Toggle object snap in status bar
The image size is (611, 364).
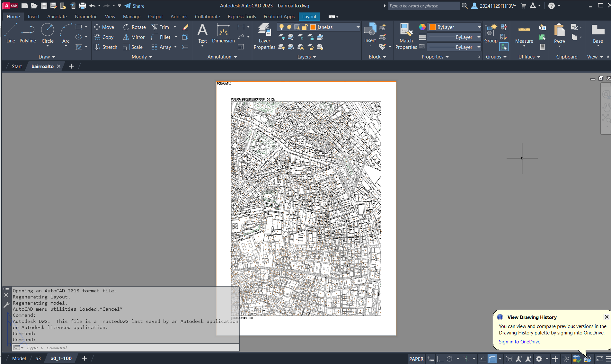point(492,359)
